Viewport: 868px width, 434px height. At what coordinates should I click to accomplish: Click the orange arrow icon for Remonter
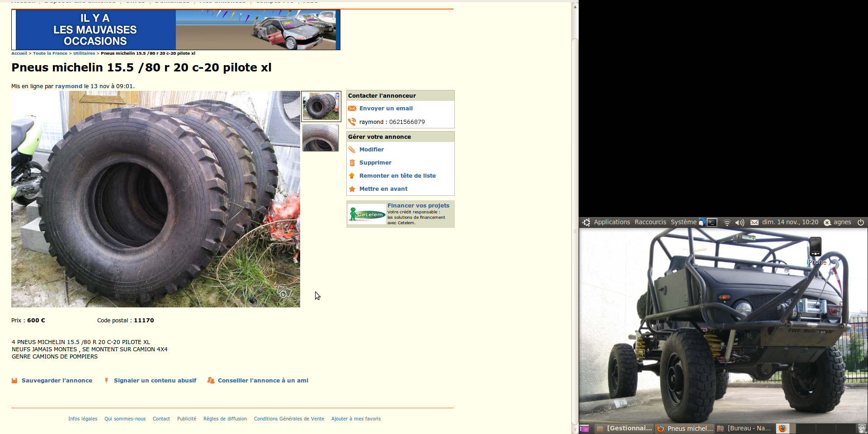[352, 176]
